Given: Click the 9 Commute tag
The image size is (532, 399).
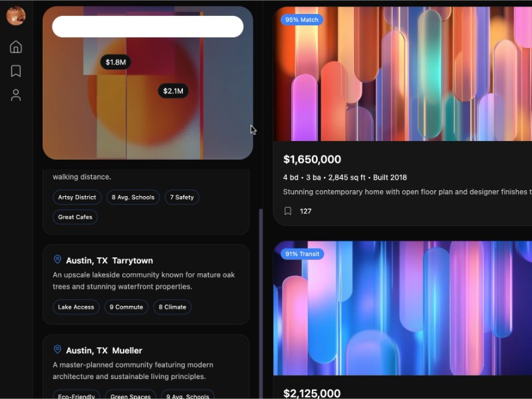Looking at the screenshot, I should (126, 307).
